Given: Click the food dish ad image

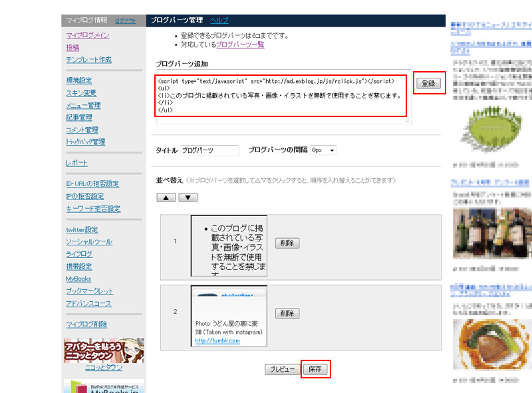Looking at the screenshot, I should pos(492,344).
